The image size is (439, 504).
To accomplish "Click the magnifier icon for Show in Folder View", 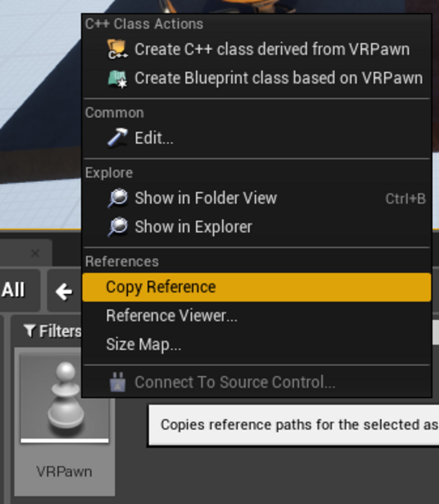I will point(117,198).
